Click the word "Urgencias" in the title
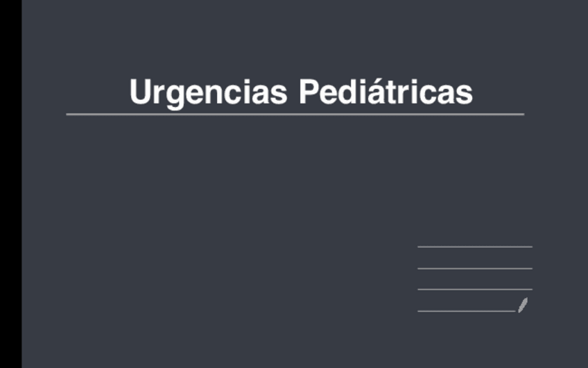 [x=208, y=92]
